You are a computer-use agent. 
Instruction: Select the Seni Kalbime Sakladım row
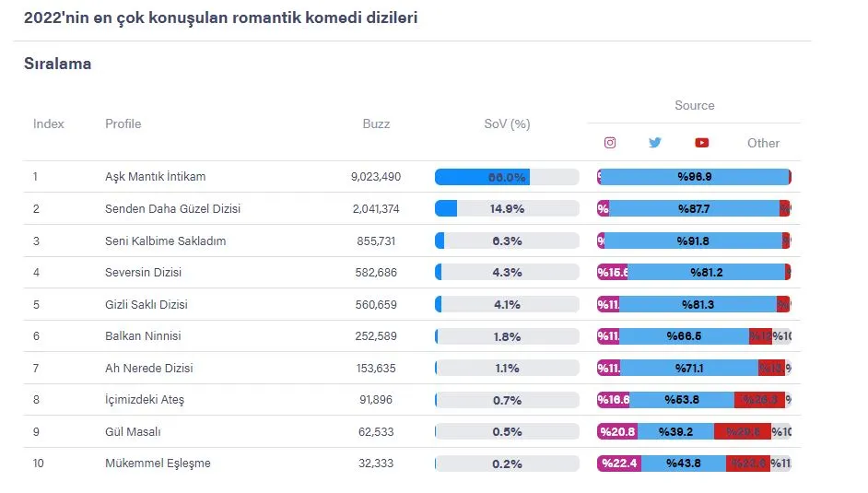[x=412, y=241]
